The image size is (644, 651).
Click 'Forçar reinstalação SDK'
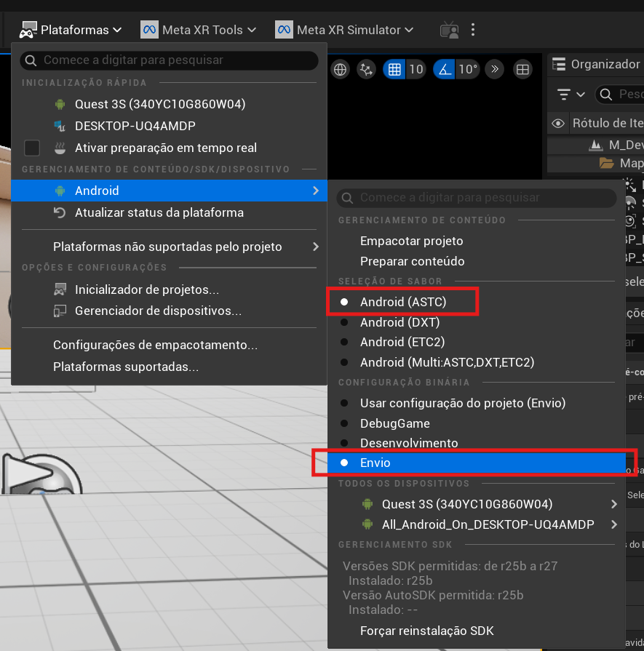[426, 631]
